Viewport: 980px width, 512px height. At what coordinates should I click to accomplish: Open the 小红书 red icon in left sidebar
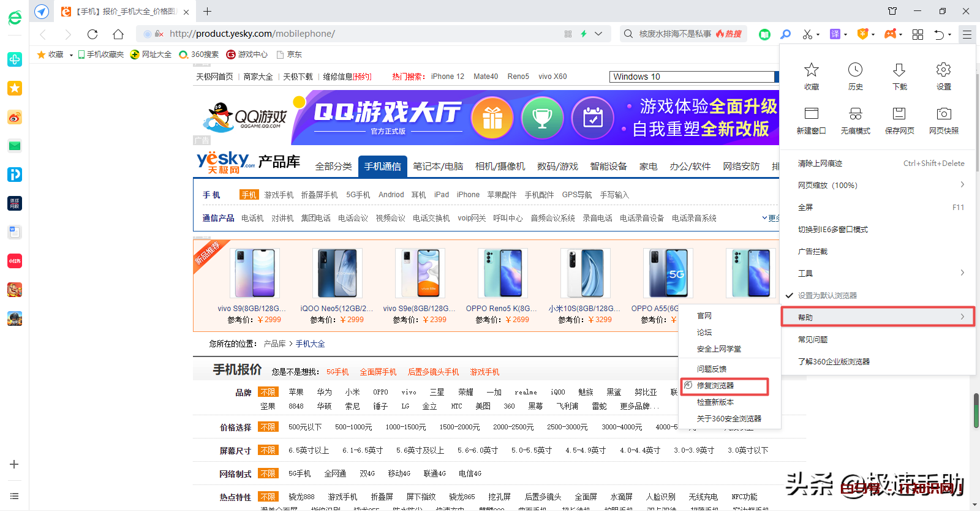[x=15, y=261]
